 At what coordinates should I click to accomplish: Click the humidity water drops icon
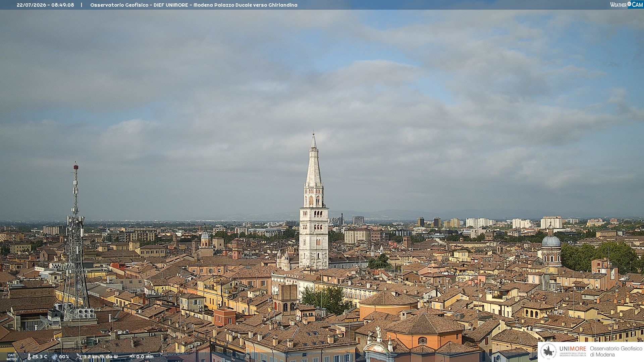point(55,357)
